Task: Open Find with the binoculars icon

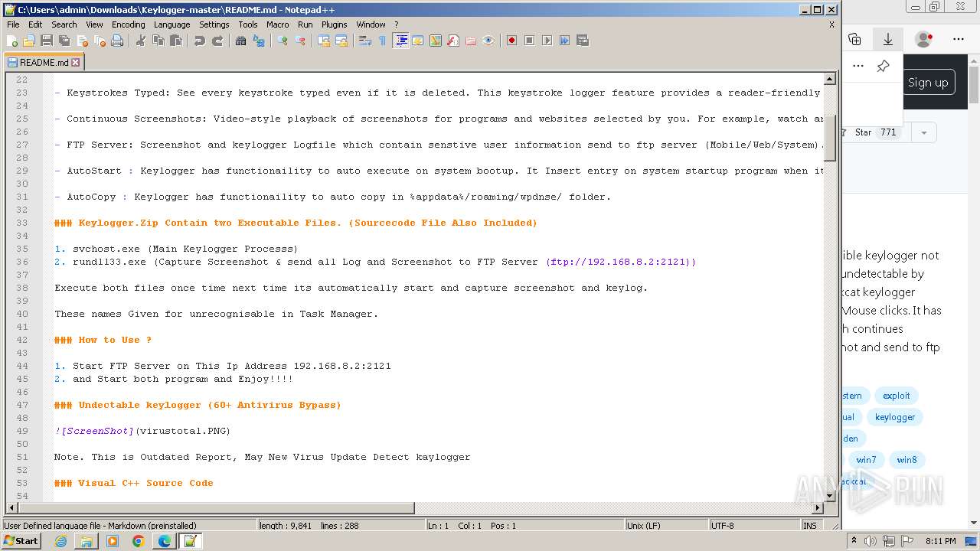Action: point(240,41)
